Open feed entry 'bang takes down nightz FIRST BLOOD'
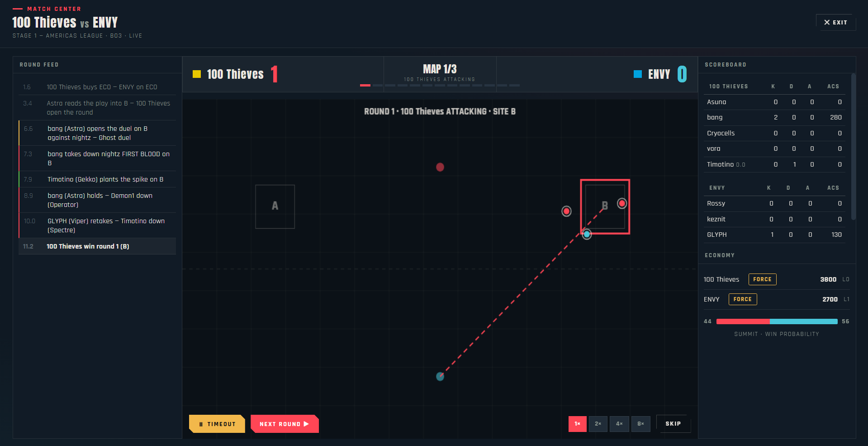The height and width of the screenshot is (446, 868). pyautogui.click(x=97, y=158)
